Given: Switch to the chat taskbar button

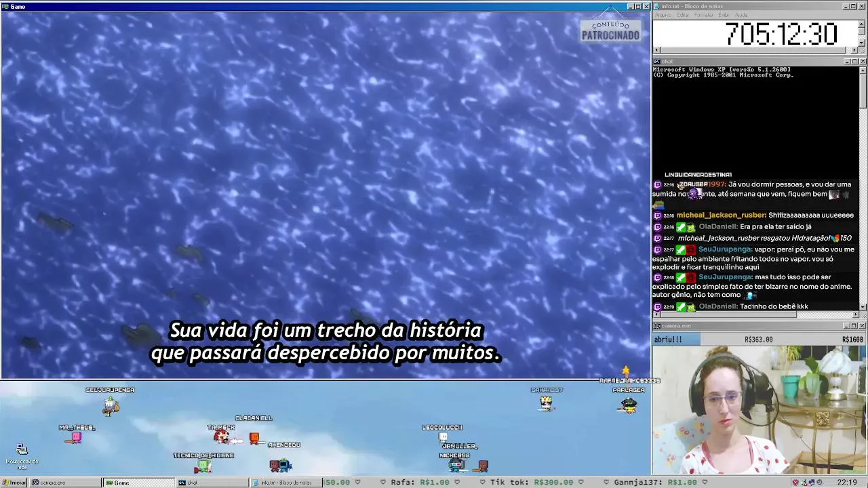Looking at the screenshot, I should (x=212, y=483).
